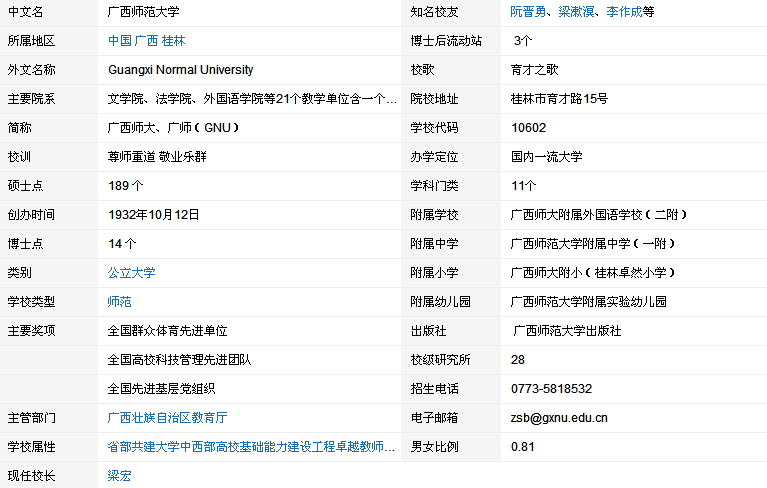Open the 中国 link in 所属地区
This screenshot has height=488, width=767.
(120, 41)
